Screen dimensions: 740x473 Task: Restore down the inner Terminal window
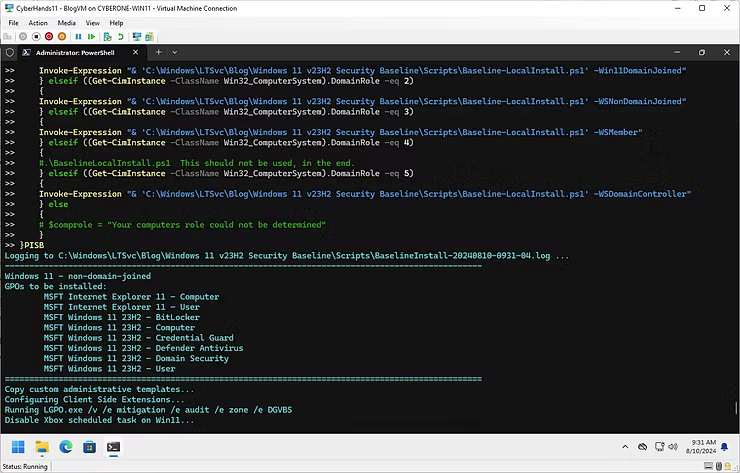[702, 52]
